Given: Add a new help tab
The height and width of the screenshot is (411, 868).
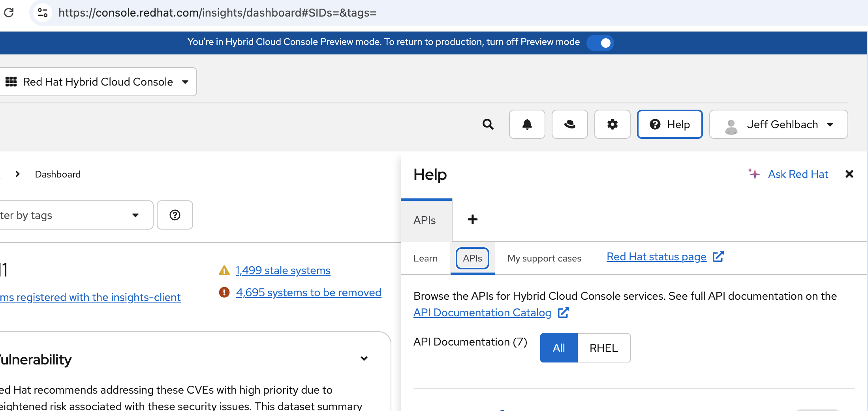Looking at the screenshot, I should [473, 219].
